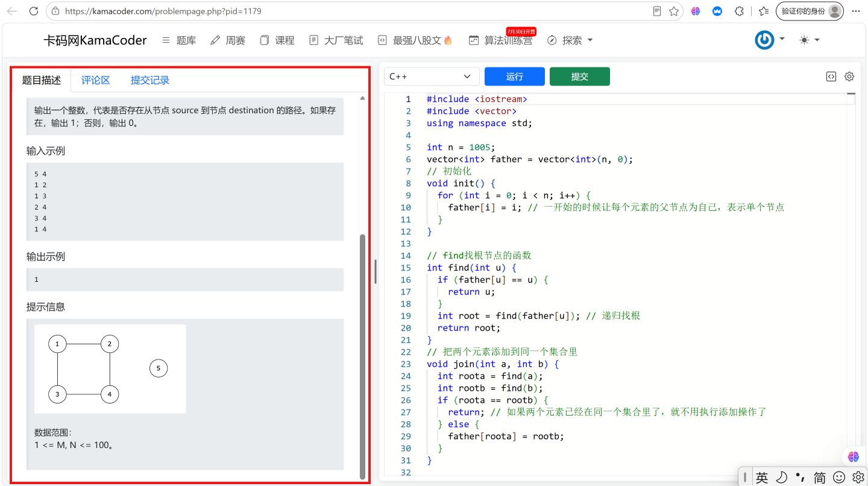The height and width of the screenshot is (486, 868).
Task: Click the 卡码网KamaCoder site logo
Action: coord(95,40)
